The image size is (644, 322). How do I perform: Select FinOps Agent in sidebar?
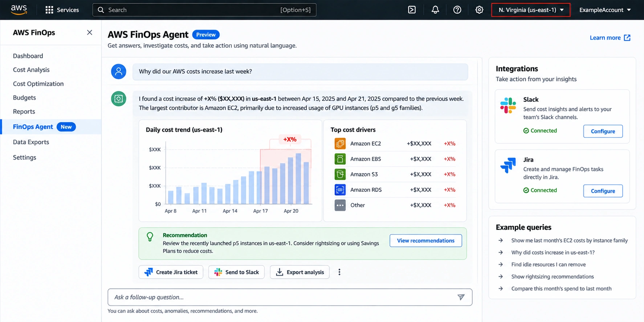click(51, 127)
